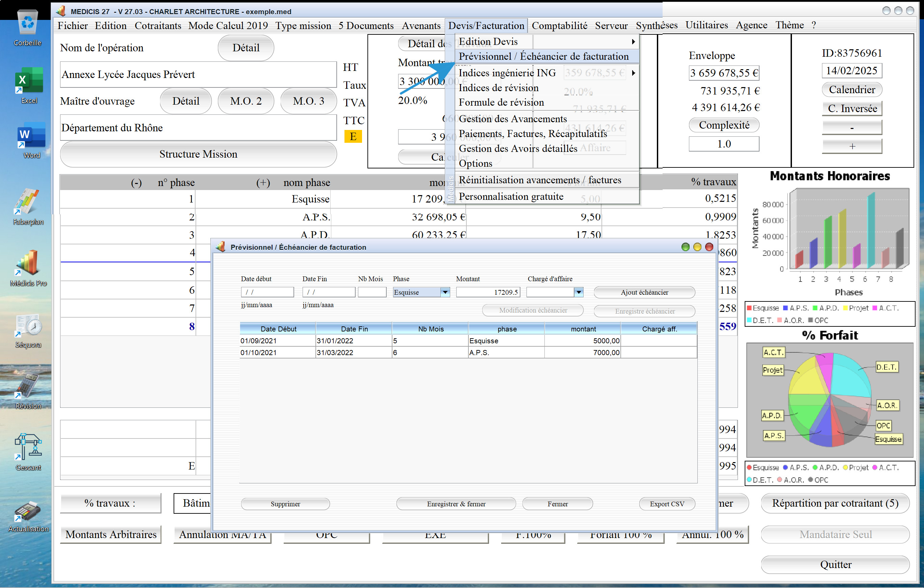Open the Corbeille recycle bin icon
Viewport: 924px width, 588px height.
tap(27, 23)
